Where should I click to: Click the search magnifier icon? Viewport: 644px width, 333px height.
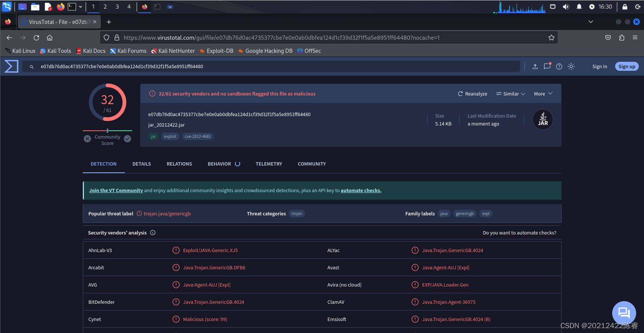32,67
